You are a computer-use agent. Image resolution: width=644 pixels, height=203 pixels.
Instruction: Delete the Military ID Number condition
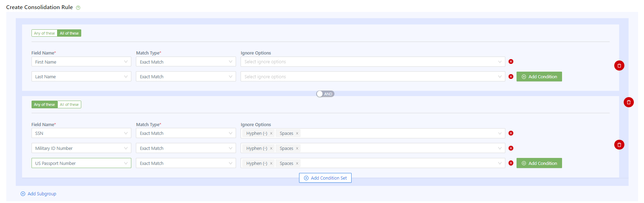(x=511, y=148)
